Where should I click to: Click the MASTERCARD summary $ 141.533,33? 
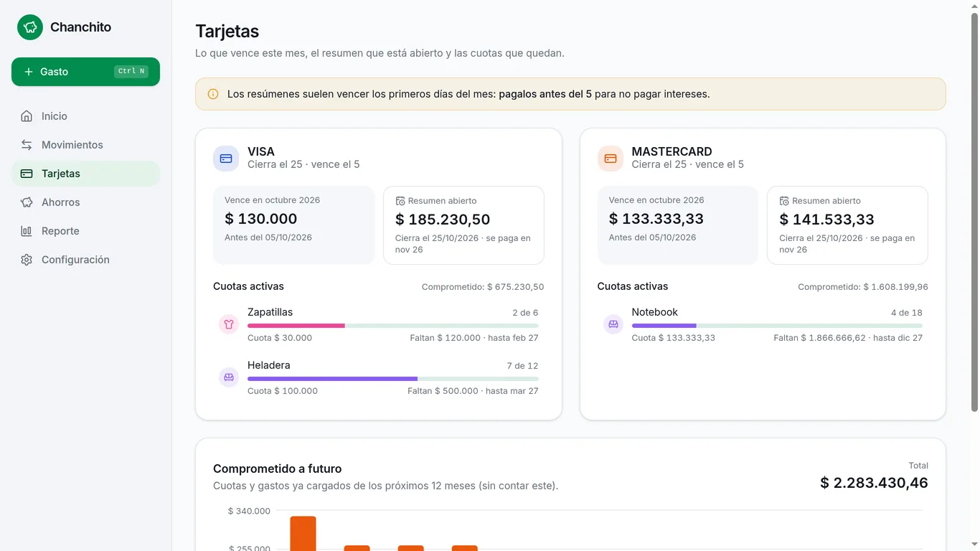click(826, 220)
